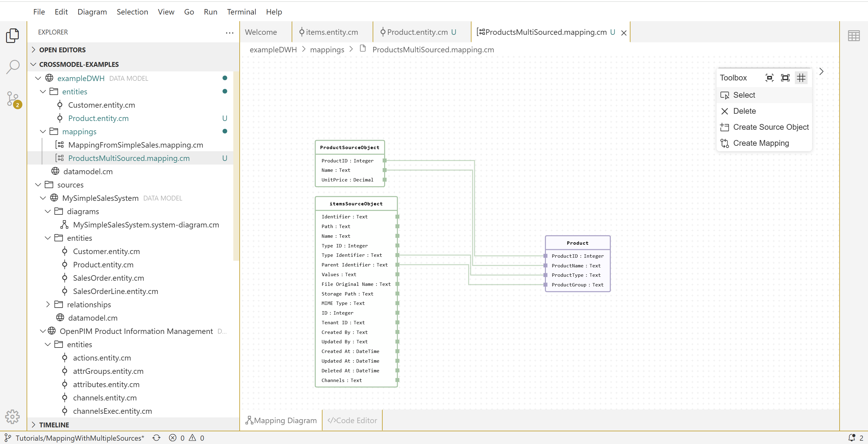Toggle the grid icon in Toolbox
Viewport: 868px width, 444px height.
pyautogui.click(x=801, y=78)
